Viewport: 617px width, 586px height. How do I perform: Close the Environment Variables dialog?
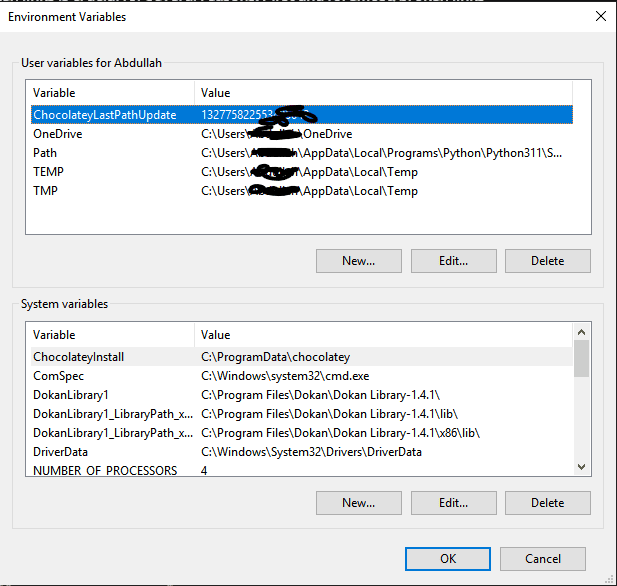pos(600,16)
